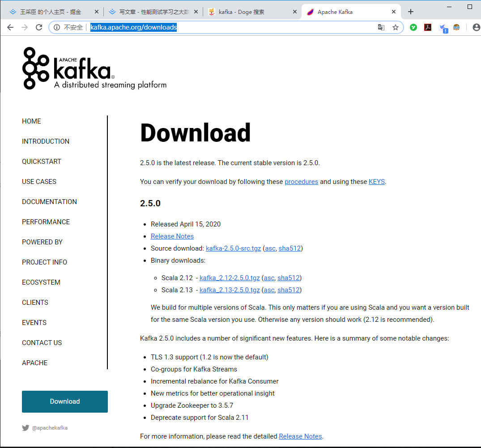Image resolution: width=481 pixels, height=448 pixels.
Task: Open the Adobe Acrobat extension
Action: [428, 27]
